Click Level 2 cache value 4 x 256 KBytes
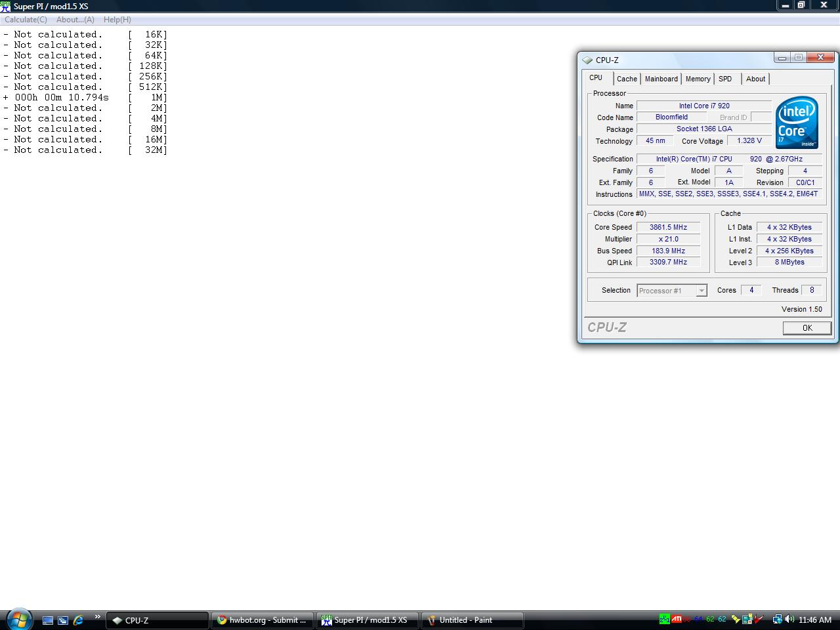 [789, 251]
